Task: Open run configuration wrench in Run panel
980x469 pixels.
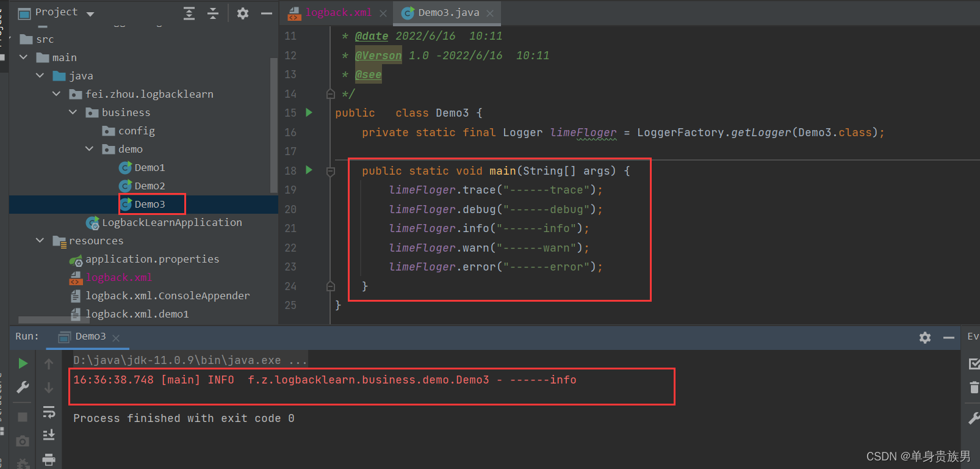Action: [x=23, y=387]
